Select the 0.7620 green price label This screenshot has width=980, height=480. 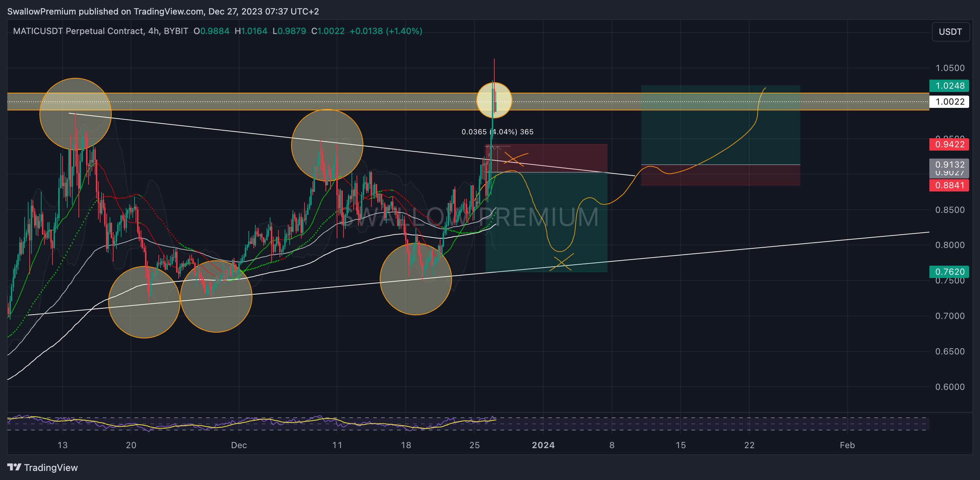coord(949,271)
